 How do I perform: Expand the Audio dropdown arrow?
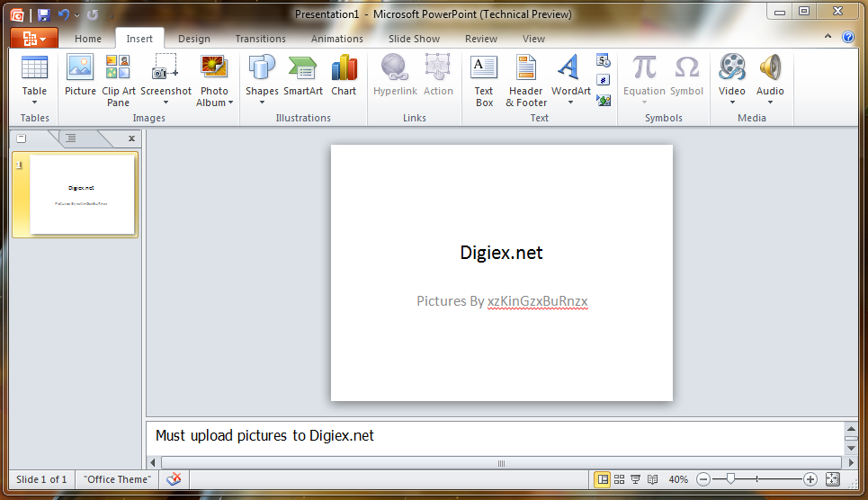pos(770,103)
